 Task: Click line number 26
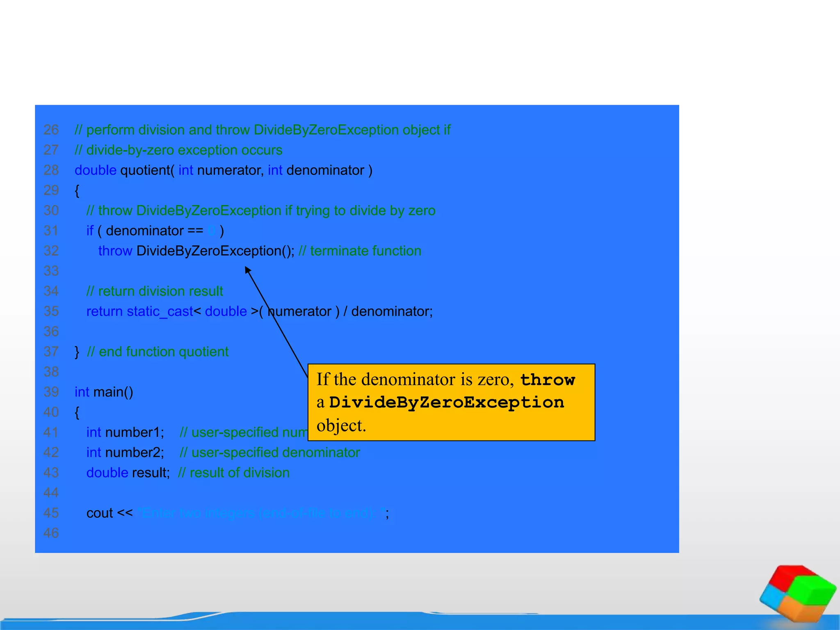pos(51,130)
